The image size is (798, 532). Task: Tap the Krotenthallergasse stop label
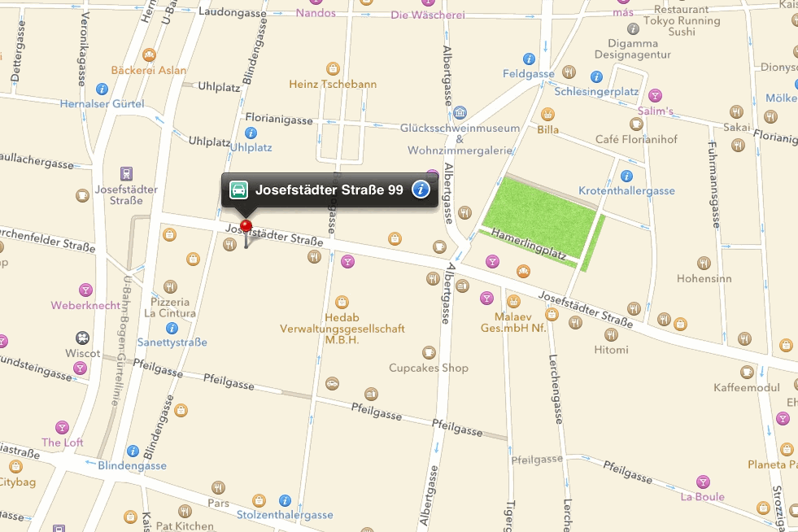pos(626,191)
